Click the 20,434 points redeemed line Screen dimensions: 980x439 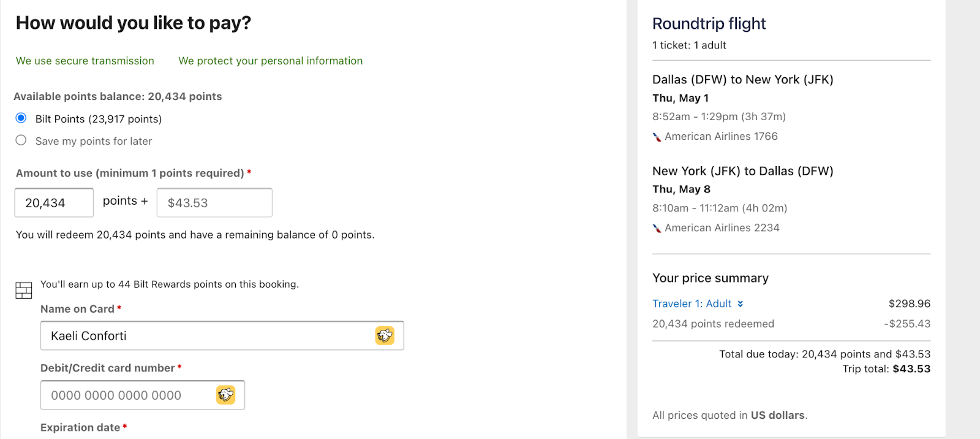[713, 324]
